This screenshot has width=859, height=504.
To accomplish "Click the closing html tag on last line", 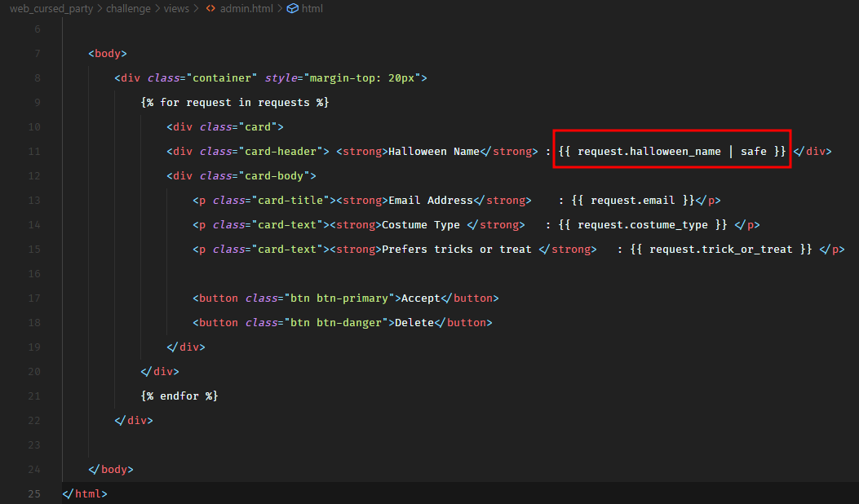I will tap(85, 494).
